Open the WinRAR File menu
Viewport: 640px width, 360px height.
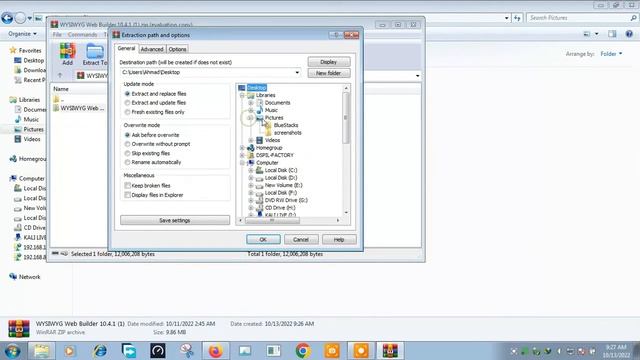57,35
